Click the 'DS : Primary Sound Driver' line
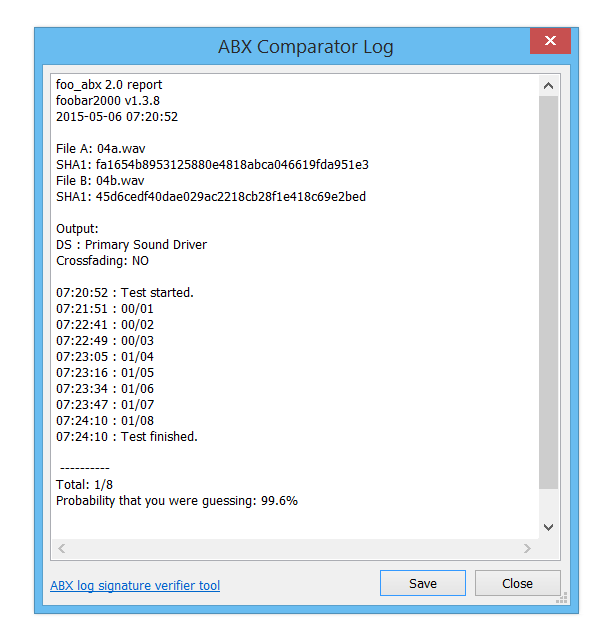The height and width of the screenshot is (641, 605). (x=131, y=244)
